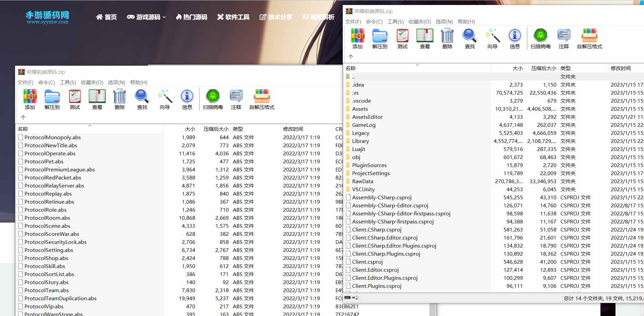This screenshot has width=644, height=316.
Task: Open 文件(F) menu in right WinRAR window
Action: pyautogui.click(x=353, y=22)
